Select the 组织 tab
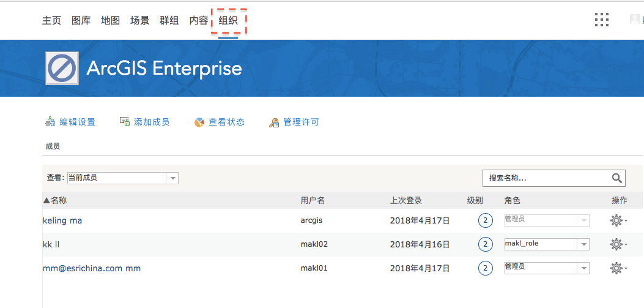The image size is (644, 308). (228, 20)
